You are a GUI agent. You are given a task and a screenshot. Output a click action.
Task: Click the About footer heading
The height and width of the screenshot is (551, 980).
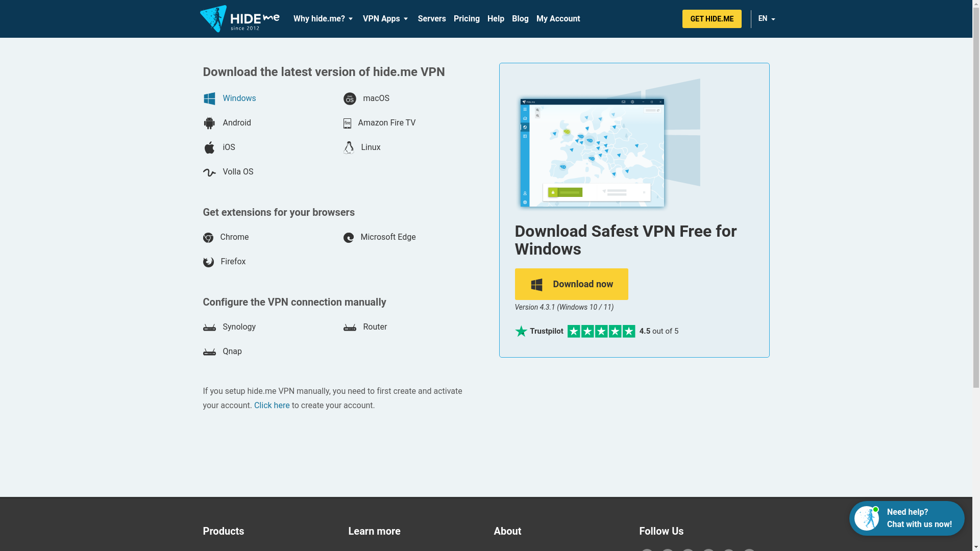coord(507,531)
